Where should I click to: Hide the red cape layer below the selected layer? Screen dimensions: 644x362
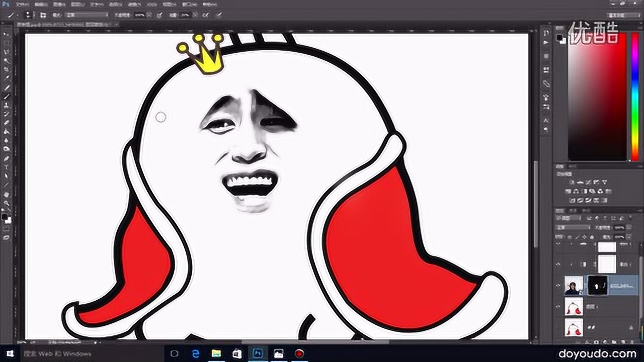(558, 306)
